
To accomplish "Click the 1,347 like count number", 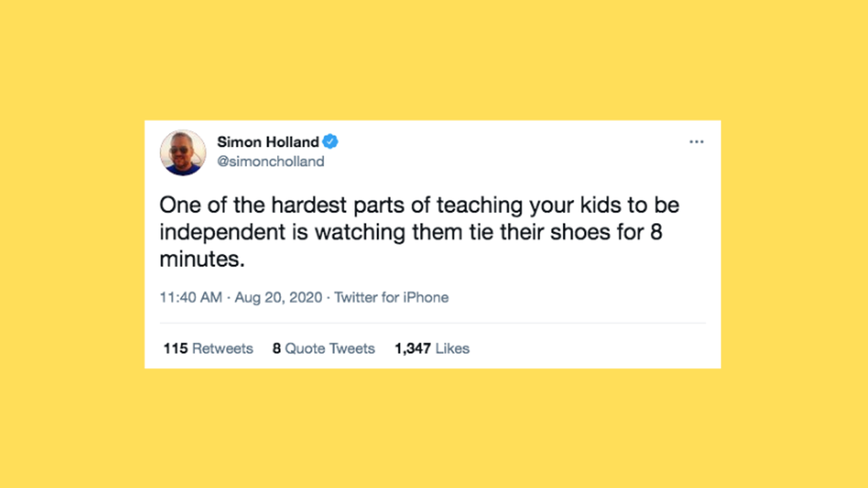I will point(413,348).
